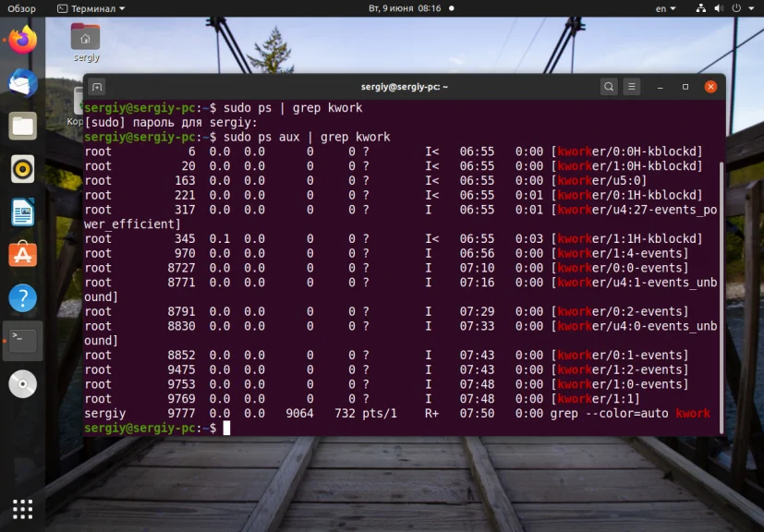Click the DVD disc icon in dock
The image size is (764, 532).
click(x=23, y=384)
